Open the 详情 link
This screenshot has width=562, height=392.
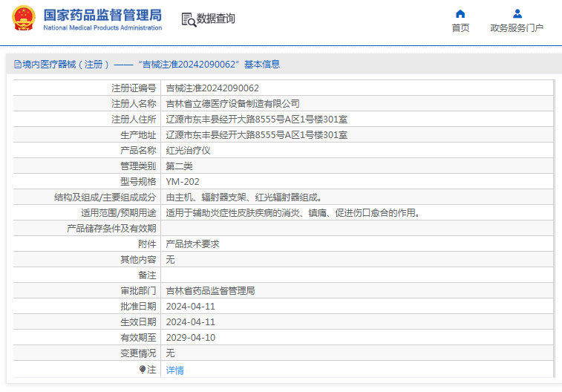(175, 370)
